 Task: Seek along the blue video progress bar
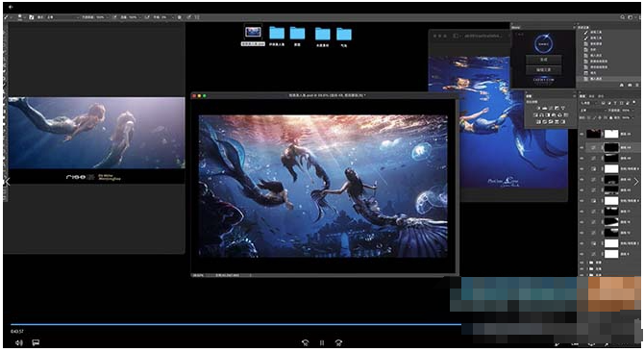point(236,324)
